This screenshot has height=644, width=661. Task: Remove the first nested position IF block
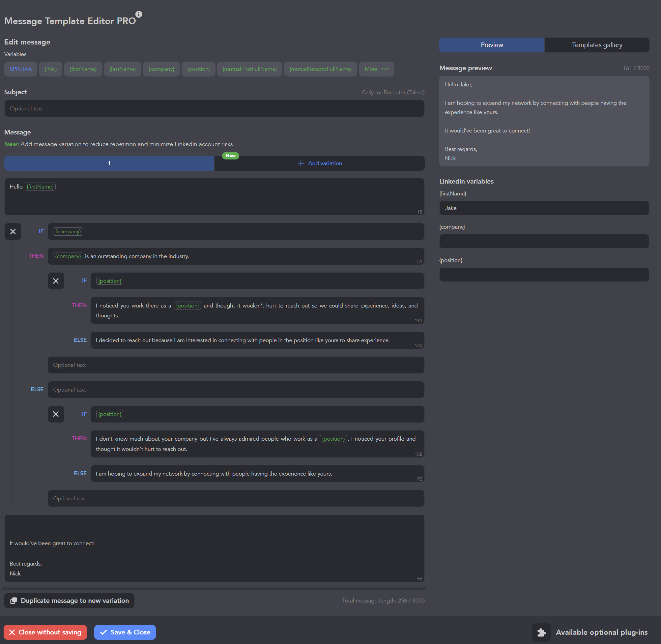[56, 281]
